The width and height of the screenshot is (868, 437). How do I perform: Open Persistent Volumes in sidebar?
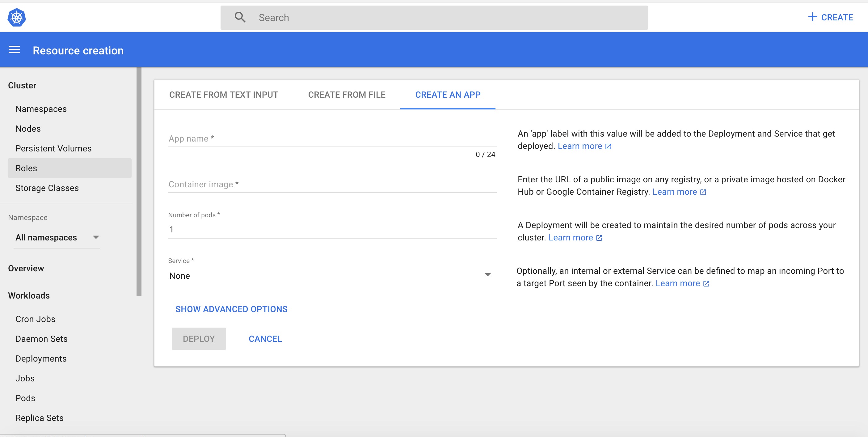click(x=53, y=148)
